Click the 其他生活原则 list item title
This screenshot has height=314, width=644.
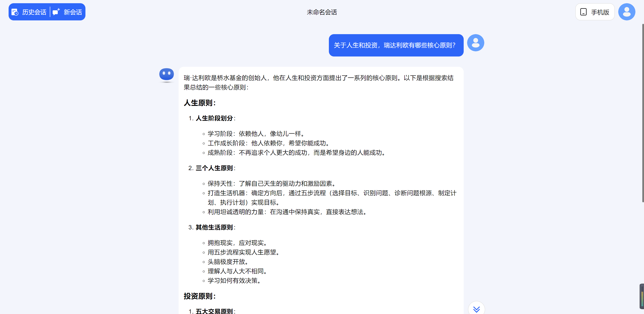(x=214, y=227)
